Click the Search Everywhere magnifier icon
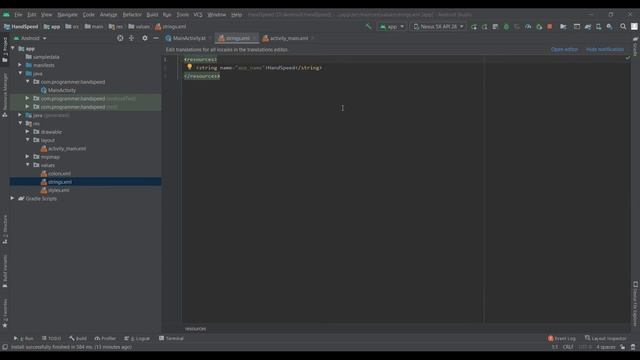Screen dimensions: 640x360 (623, 27)
